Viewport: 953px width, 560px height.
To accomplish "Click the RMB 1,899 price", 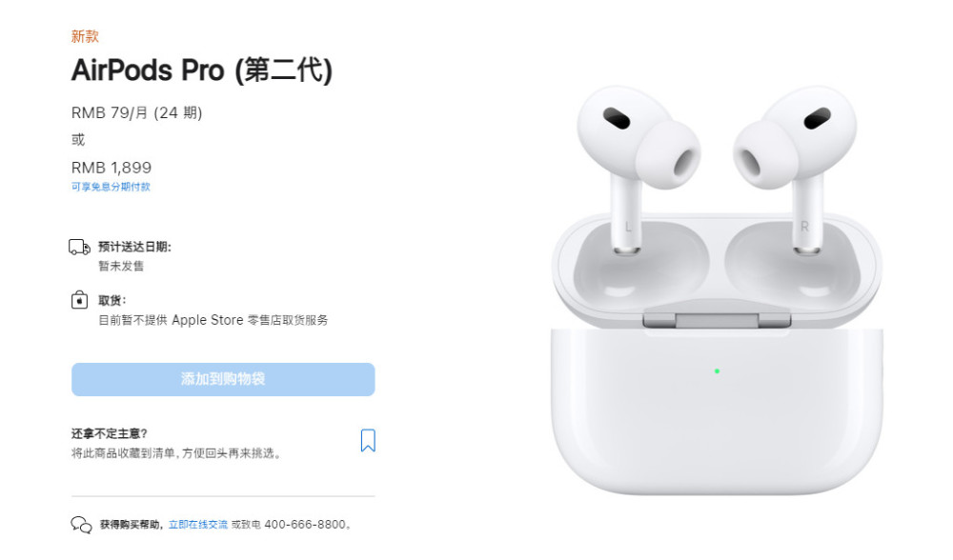I will pyautogui.click(x=112, y=167).
